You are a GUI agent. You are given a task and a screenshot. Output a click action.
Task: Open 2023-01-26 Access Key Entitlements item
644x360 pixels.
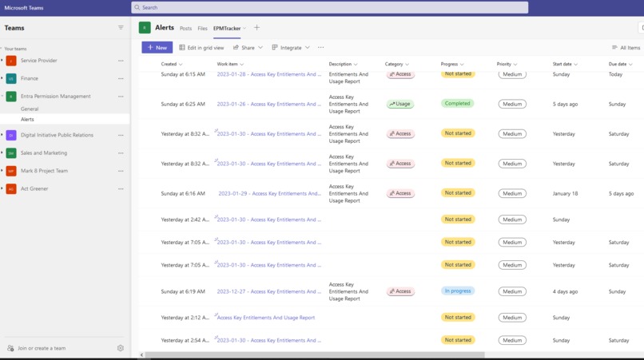tap(269, 105)
